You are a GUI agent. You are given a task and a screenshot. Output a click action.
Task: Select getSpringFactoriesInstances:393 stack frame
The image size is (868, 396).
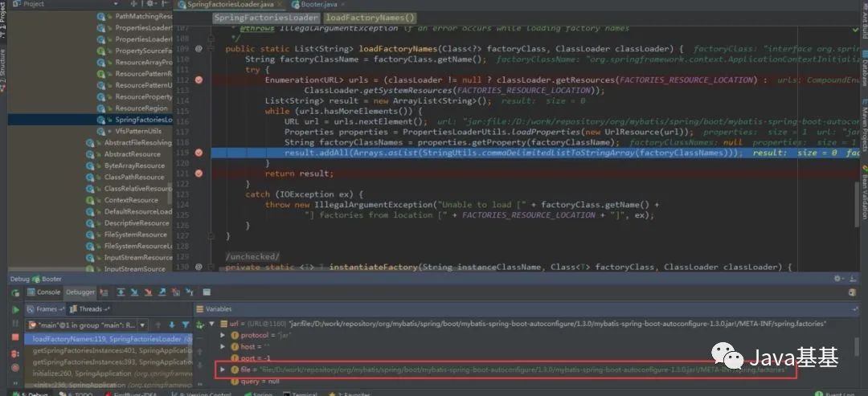108,362
